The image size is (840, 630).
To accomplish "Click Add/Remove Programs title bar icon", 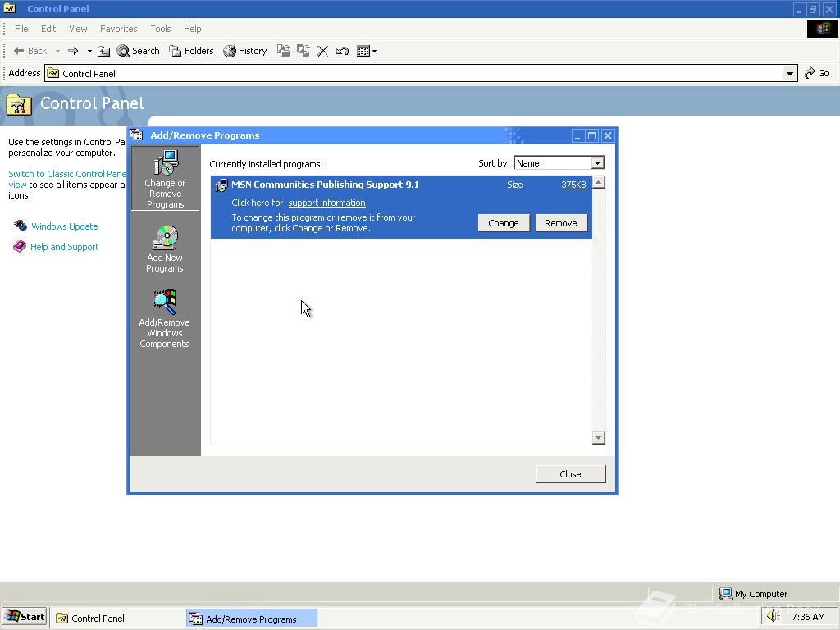I will click(137, 135).
